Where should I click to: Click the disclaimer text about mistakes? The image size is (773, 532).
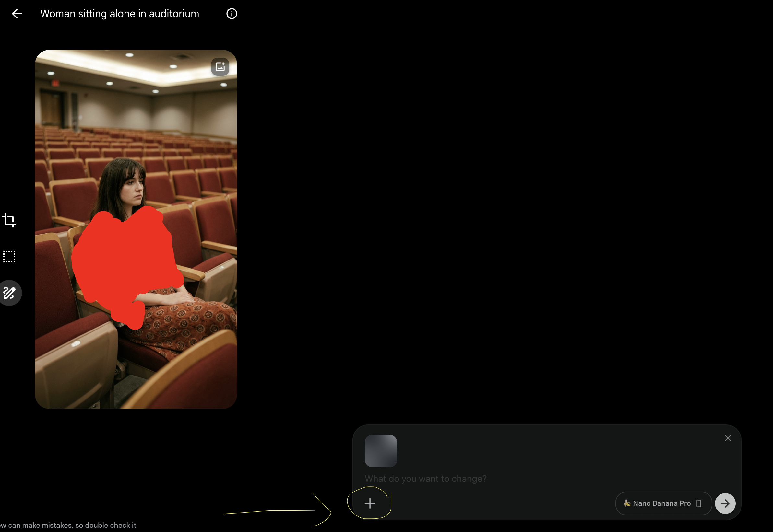(x=68, y=525)
